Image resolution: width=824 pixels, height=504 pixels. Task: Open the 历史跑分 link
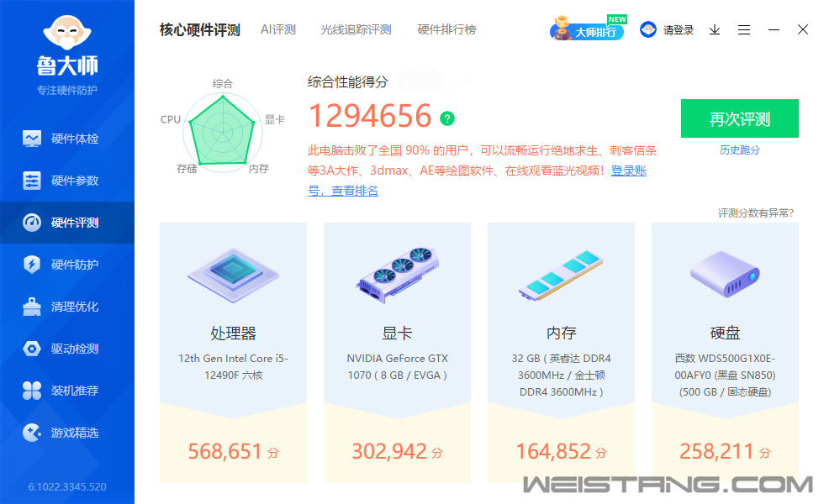740,150
